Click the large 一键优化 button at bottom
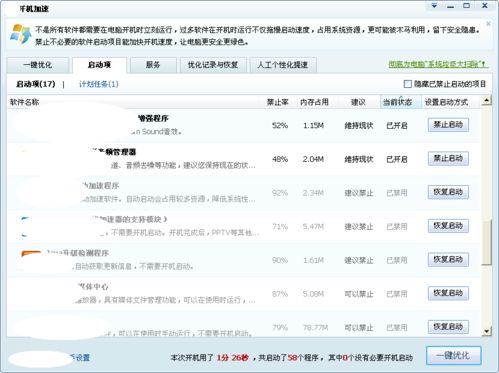This screenshot has width=499, height=373. click(x=454, y=356)
